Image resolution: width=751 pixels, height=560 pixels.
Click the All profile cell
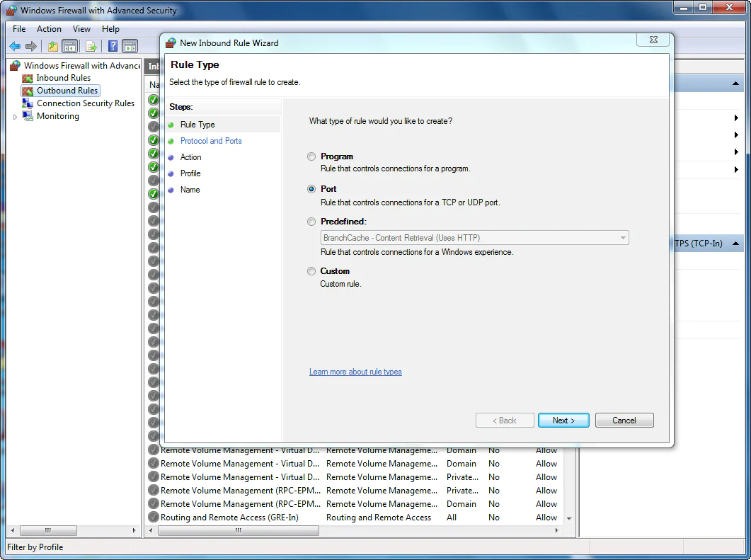[x=451, y=518]
